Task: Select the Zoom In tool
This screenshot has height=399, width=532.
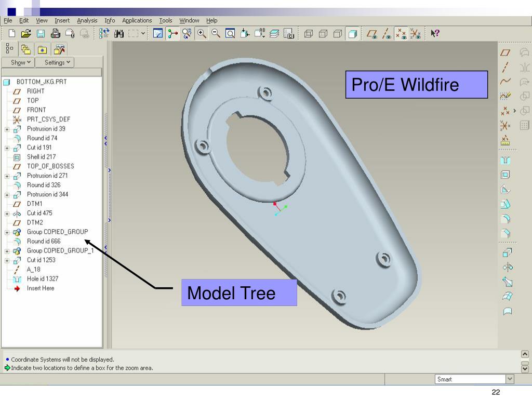Action: 202,33
